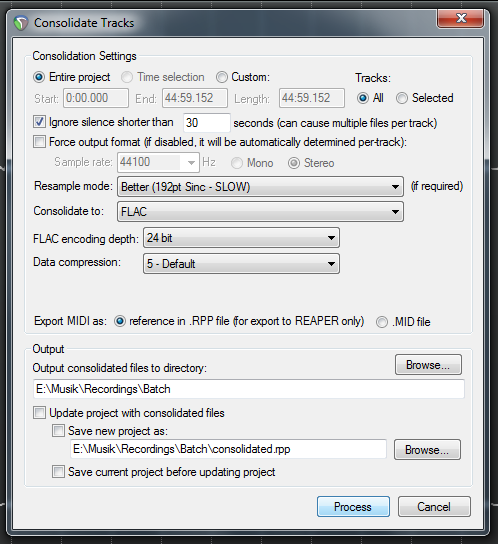Viewport: 498px width, 544px height.
Task: Select the Entire project radio option
Action: pyautogui.click(x=39, y=77)
